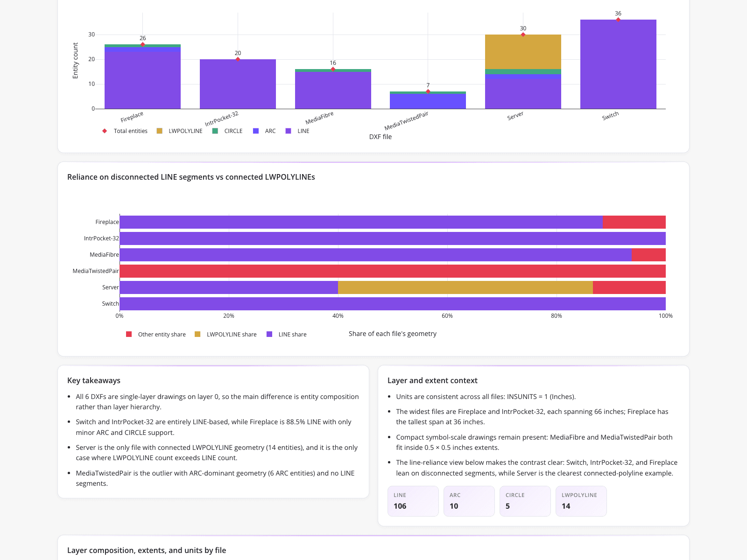Toggle the ARC legend entry

(x=264, y=131)
